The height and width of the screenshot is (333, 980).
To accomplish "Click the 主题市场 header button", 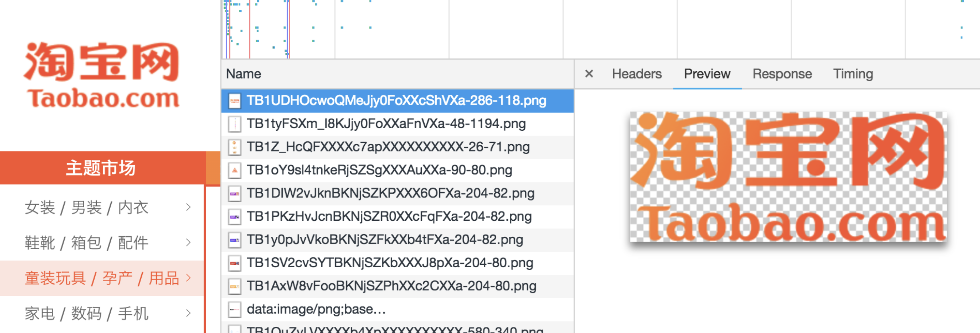I will pyautogui.click(x=101, y=168).
